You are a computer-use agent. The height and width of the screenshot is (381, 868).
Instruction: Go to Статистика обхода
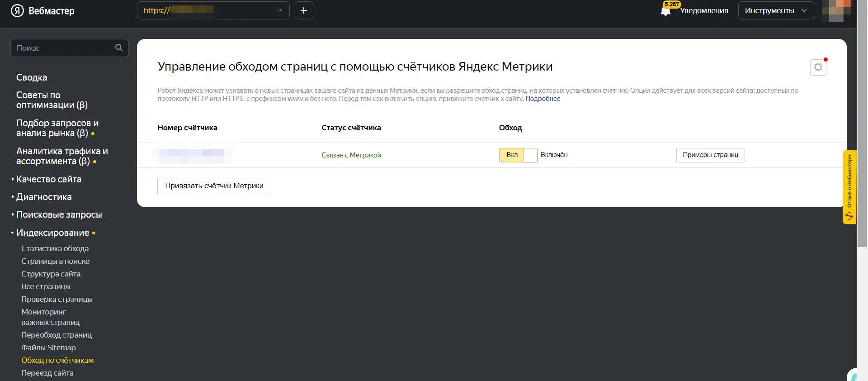(x=55, y=248)
